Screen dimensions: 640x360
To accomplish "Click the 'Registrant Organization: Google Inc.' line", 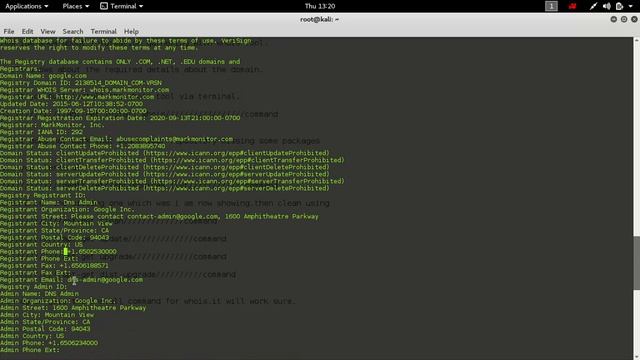I will click(x=67, y=209).
